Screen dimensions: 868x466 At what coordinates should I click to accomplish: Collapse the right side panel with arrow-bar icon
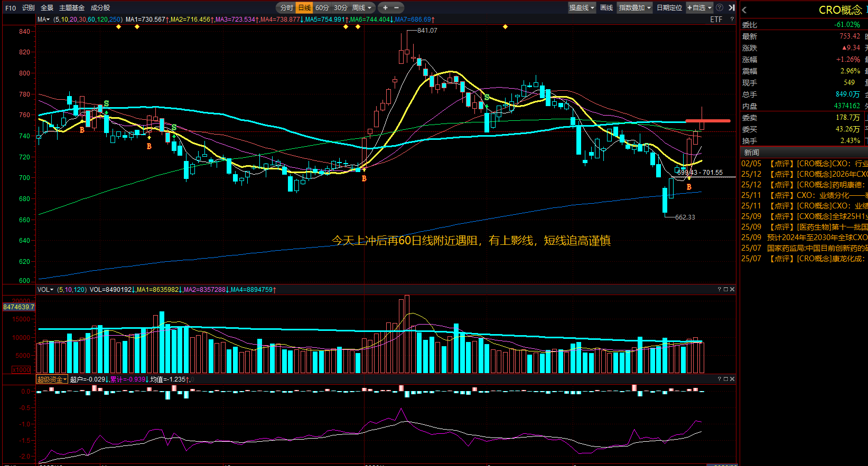tap(732, 7)
